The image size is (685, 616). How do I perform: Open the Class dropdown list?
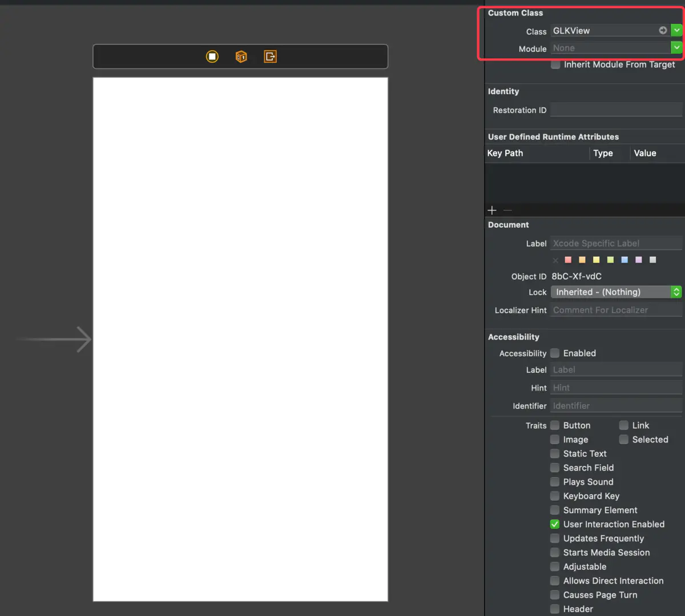(676, 30)
